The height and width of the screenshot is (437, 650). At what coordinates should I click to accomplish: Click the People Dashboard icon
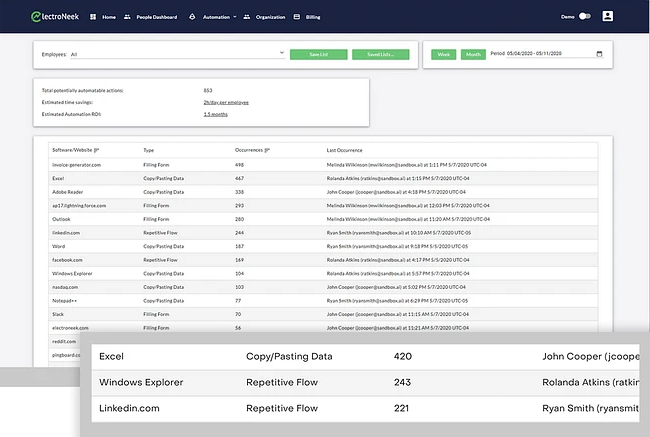click(x=127, y=17)
